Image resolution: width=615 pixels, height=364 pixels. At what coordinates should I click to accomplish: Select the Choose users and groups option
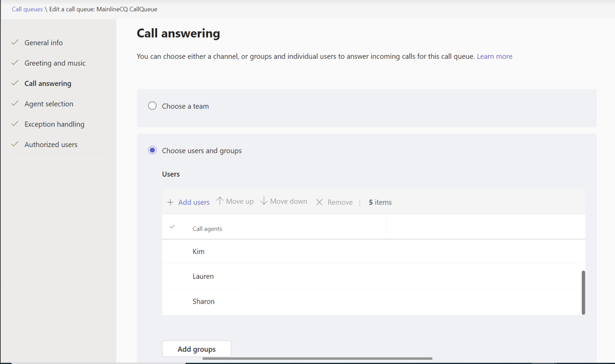point(152,150)
